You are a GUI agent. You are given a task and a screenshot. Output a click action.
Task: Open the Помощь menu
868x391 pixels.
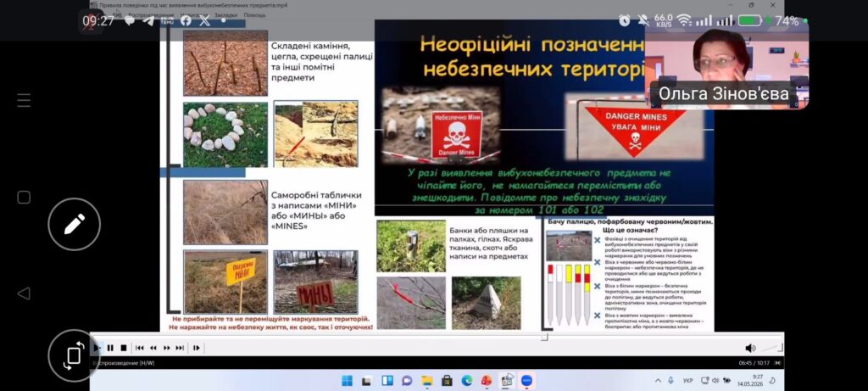[x=254, y=15]
